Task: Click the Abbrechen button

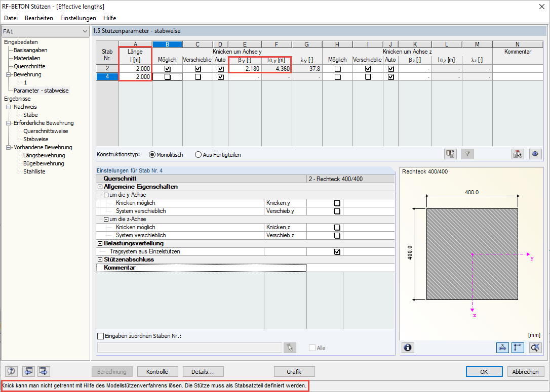Action: pyautogui.click(x=525, y=372)
